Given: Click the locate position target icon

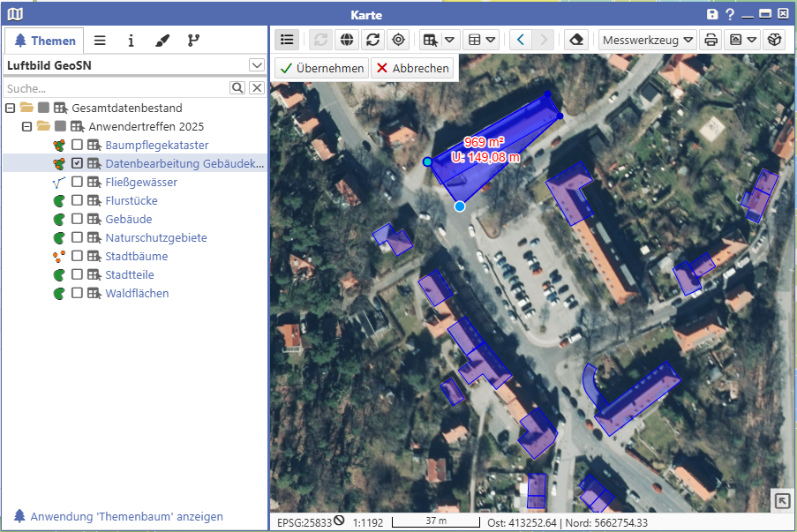Looking at the screenshot, I should [398, 40].
